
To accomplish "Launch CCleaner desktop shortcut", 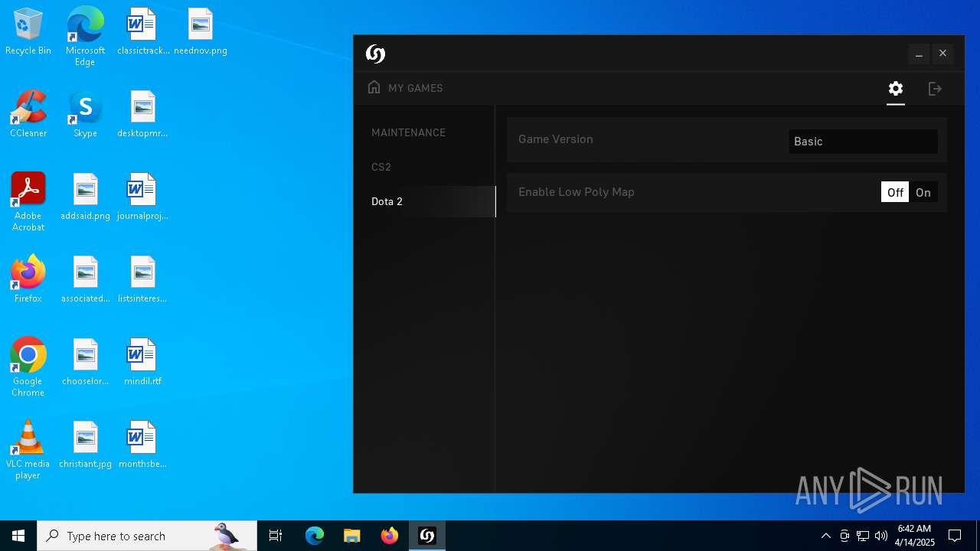I will coord(28,115).
